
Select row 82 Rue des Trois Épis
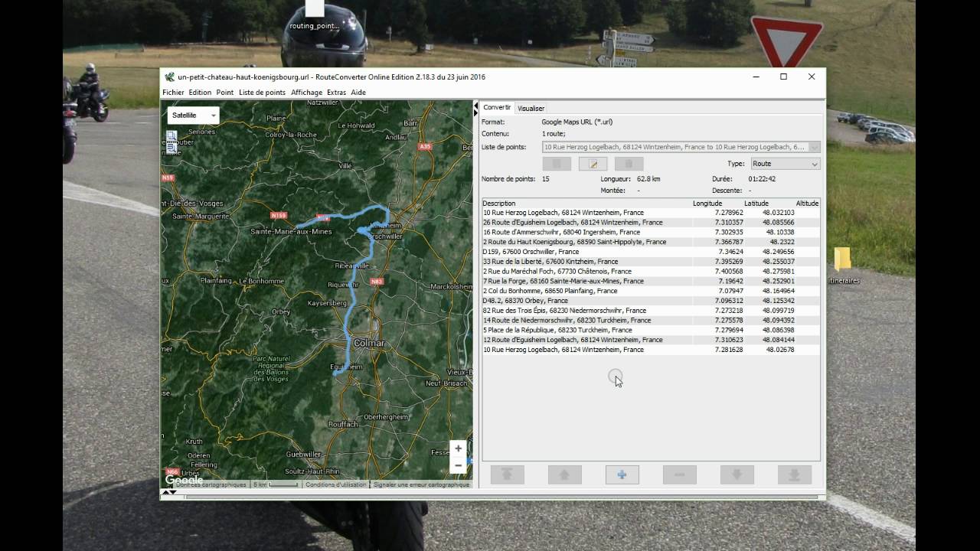651,311
